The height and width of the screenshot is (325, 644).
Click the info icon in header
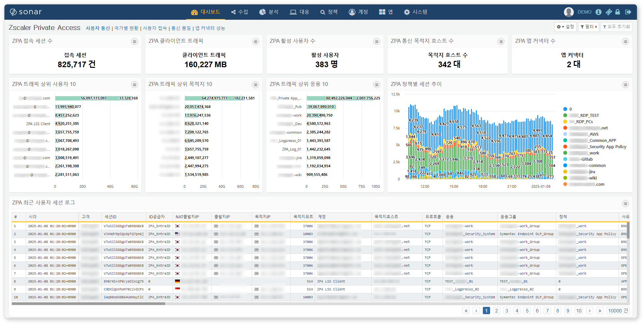[599, 12]
